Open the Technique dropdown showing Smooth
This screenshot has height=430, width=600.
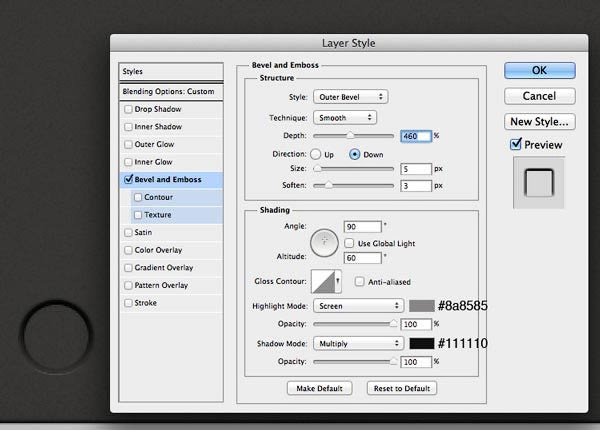pos(345,117)
